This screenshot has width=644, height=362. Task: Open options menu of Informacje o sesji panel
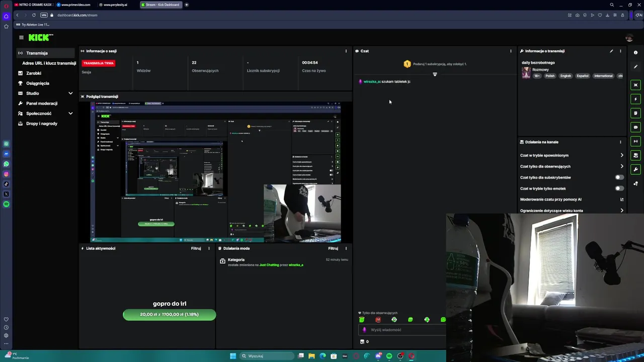(x=346, y=51)
